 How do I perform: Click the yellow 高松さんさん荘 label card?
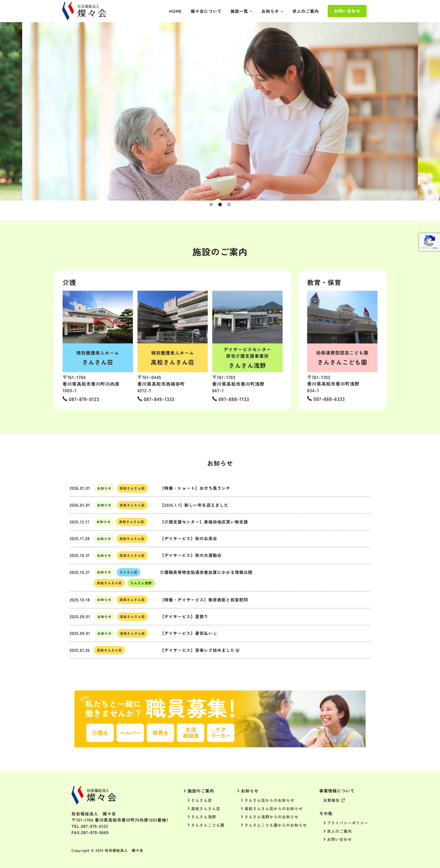coord(173,358)
